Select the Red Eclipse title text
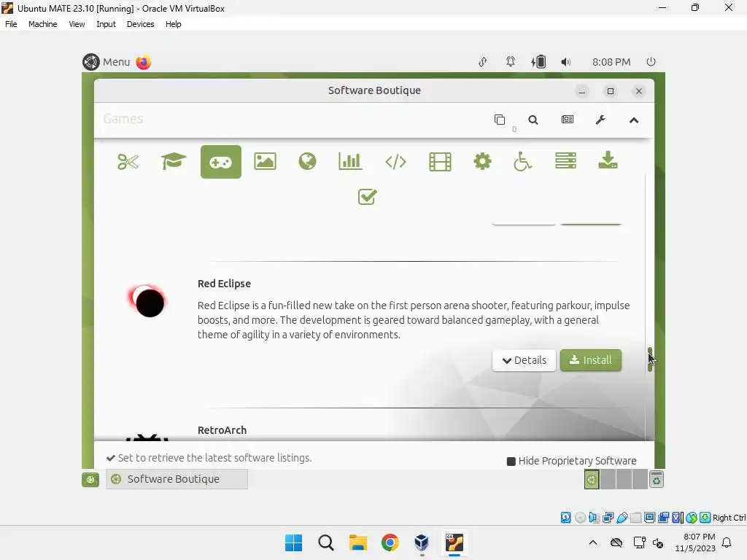This screenshot has width=747, height=560. (224, 284)
